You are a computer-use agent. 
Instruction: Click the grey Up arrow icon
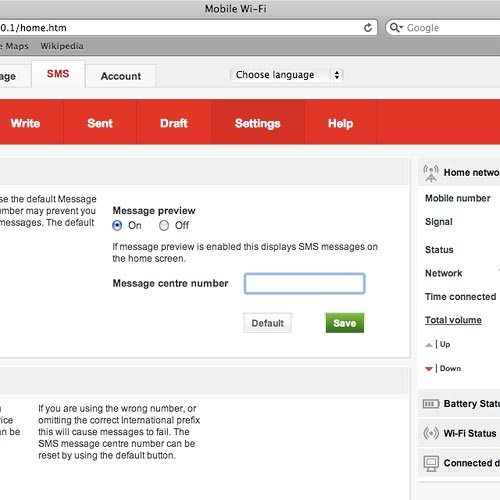[429, 345]
